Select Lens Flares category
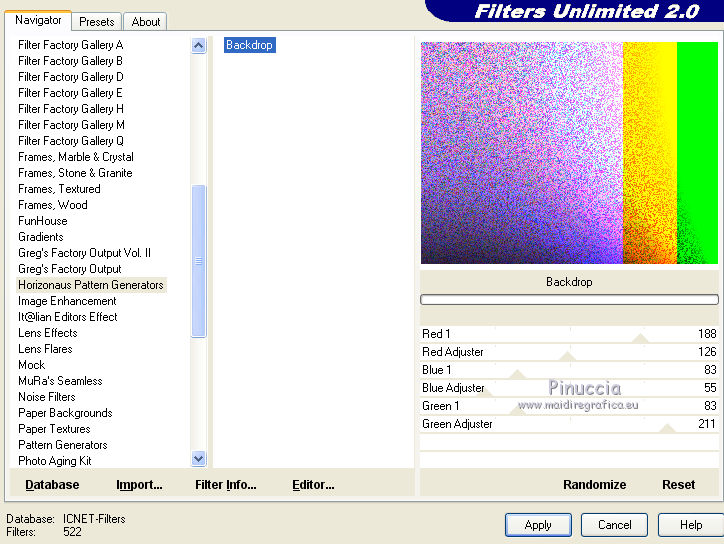 (45, 349)
